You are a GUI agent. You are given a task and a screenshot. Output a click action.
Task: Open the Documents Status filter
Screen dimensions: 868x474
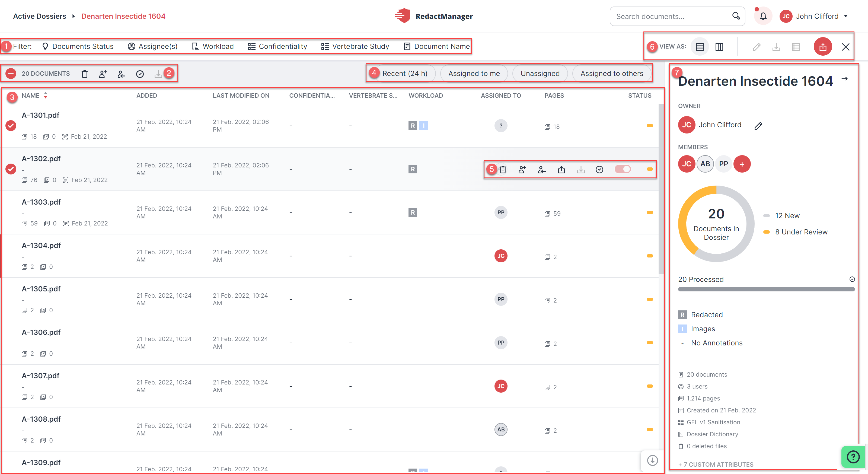pos(78,46)
